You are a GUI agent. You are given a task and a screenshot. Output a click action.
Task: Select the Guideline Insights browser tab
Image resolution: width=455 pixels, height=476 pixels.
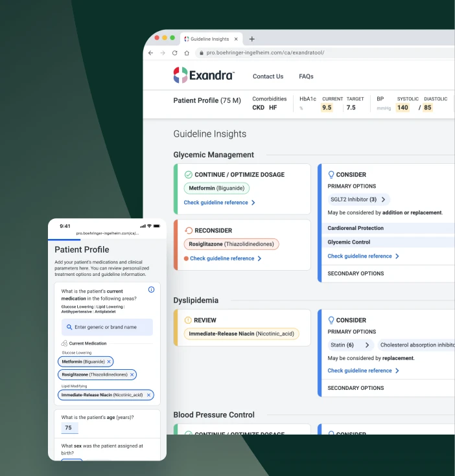tap(211, 39)
